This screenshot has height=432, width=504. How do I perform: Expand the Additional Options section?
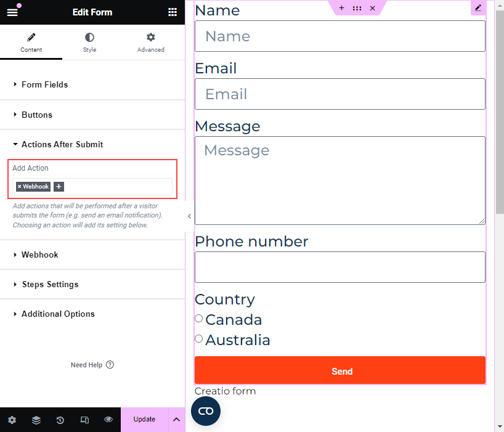pyautogui.click(x=92, y=314)
